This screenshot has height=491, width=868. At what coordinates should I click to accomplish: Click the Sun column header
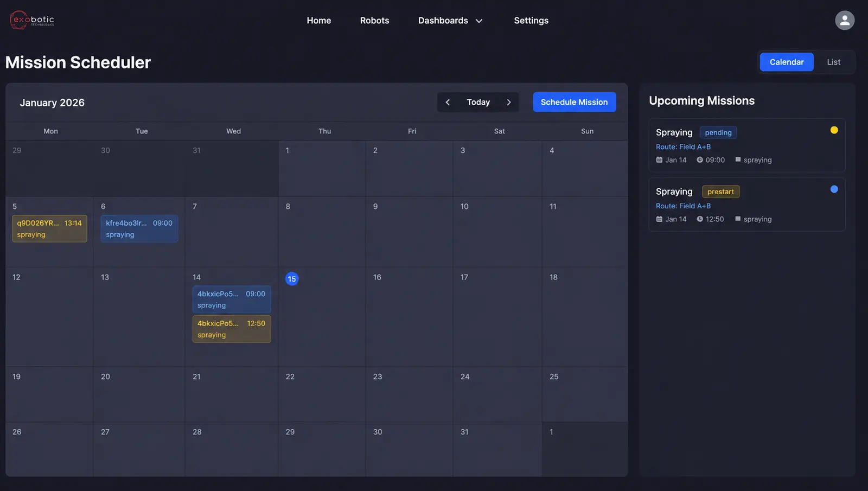pyautogui.click(x=587, y=131)
